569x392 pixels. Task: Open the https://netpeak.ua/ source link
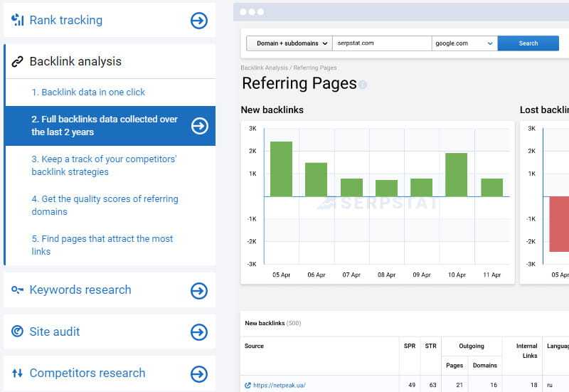tap(279, 386)
